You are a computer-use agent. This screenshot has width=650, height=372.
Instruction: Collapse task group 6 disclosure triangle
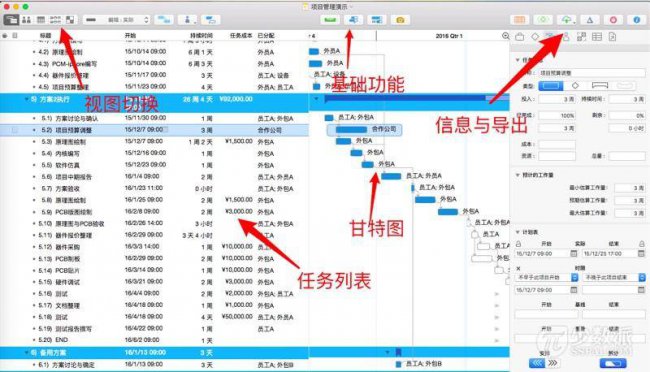click(x=27, y=353)
